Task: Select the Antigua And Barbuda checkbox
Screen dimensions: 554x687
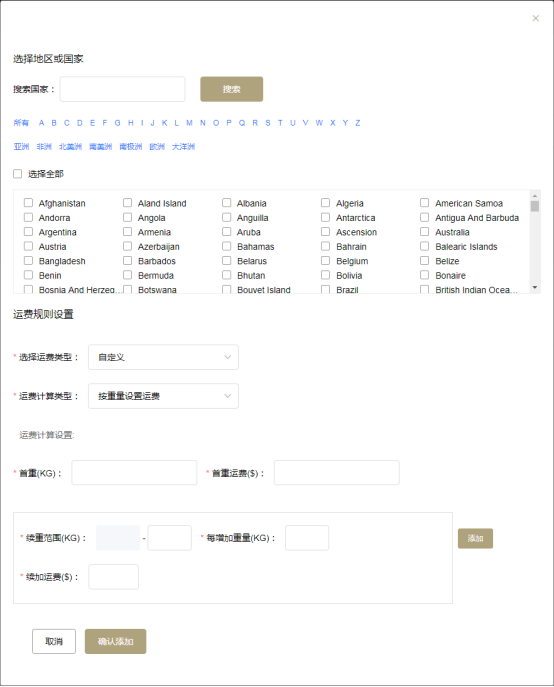Action: 425,217
